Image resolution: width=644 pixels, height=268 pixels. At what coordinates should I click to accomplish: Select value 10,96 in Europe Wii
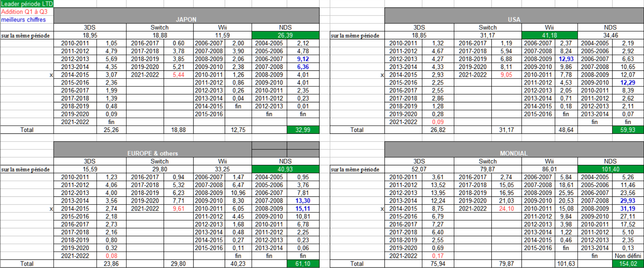238,193
